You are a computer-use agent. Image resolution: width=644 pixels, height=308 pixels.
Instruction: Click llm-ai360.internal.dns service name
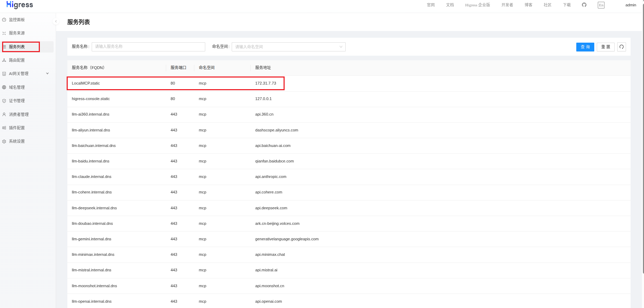pyautogui.click(x=91, y=115)
